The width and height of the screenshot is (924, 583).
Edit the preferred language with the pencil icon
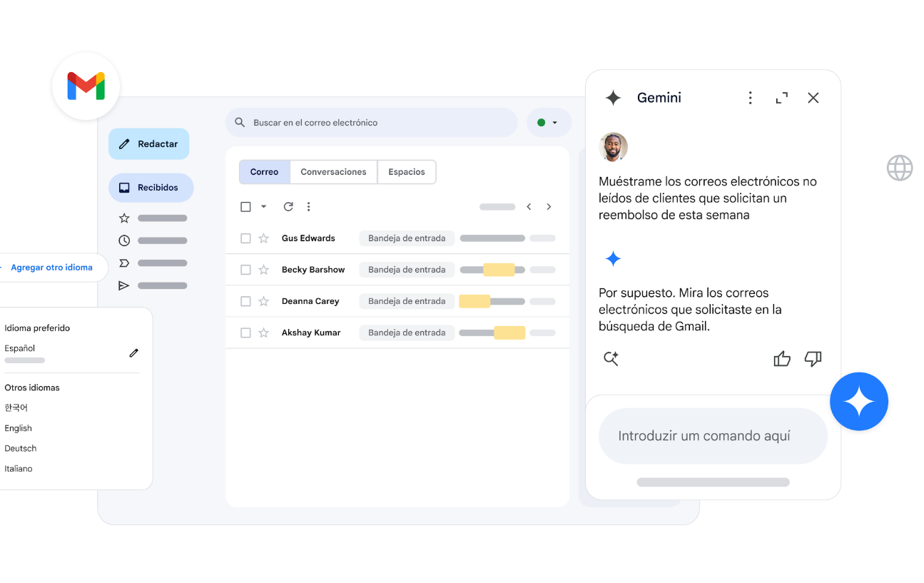[x=133, y=353]
